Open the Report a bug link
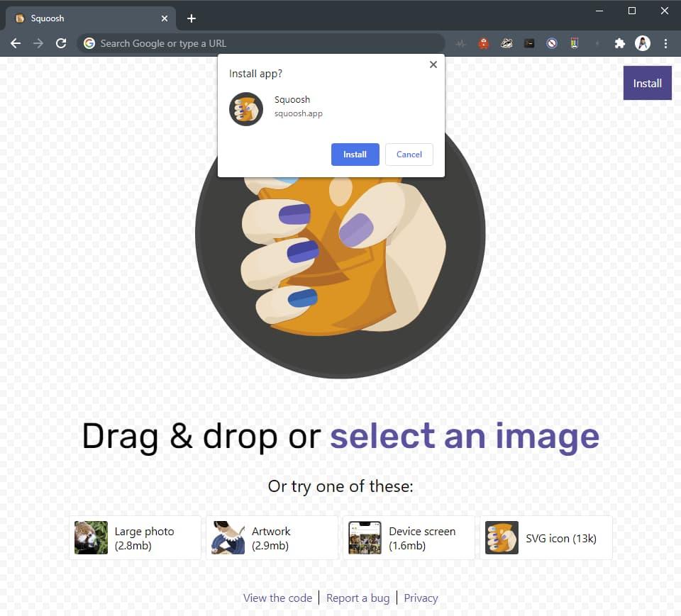Image resolution: width=681 pixels, height=616 pixels. pos(358,598)
